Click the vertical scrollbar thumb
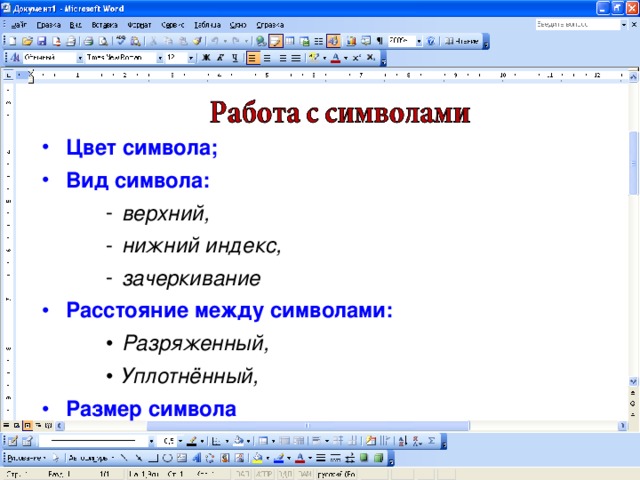The width and height of the screenshot is (640, 480). [633, 164]
